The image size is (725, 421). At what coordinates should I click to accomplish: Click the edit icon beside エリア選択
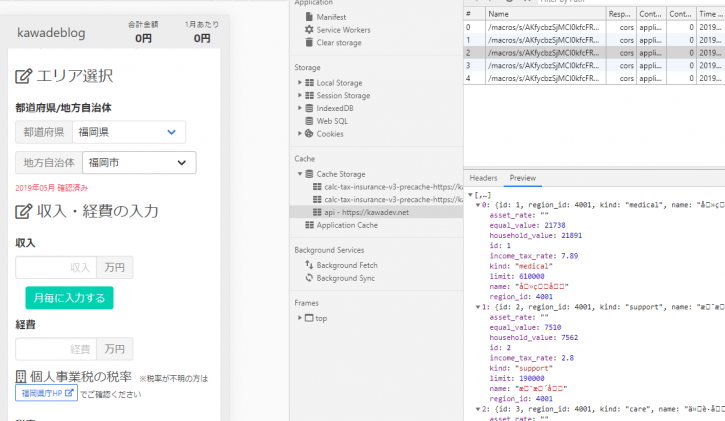(24, 76)
